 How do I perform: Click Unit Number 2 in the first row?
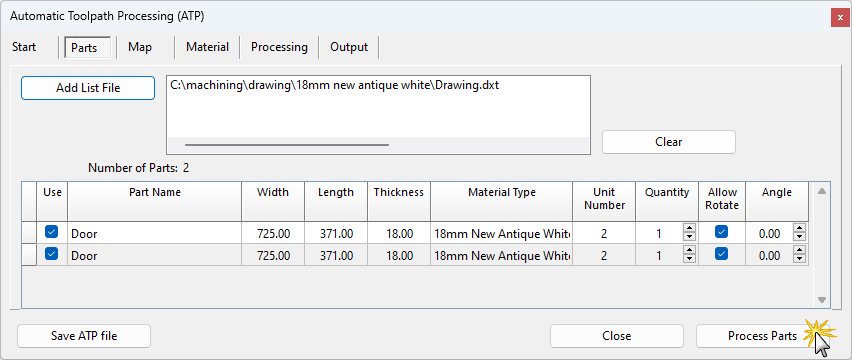[604, 233]
